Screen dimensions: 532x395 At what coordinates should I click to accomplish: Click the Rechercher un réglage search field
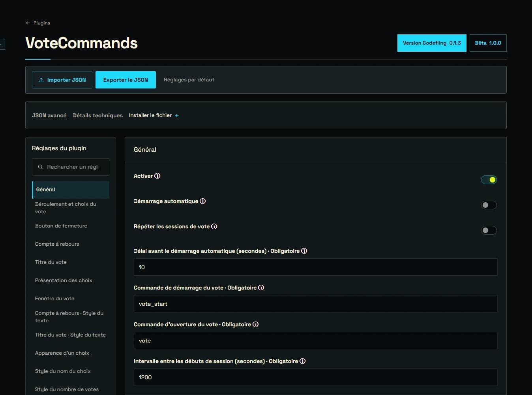click(71, 167)
